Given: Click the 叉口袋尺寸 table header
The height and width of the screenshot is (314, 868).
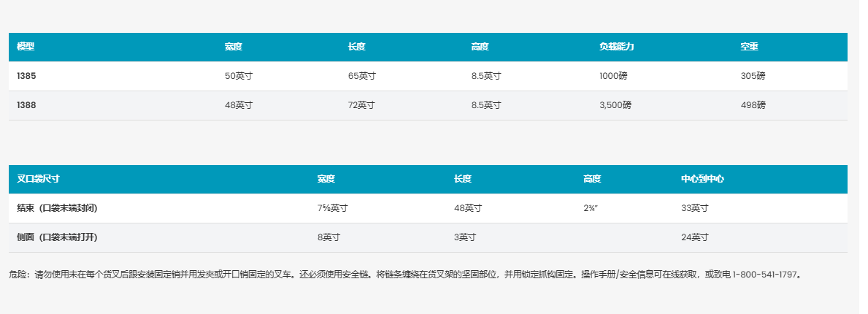Looking at the screenshot, I should point(38,179).
